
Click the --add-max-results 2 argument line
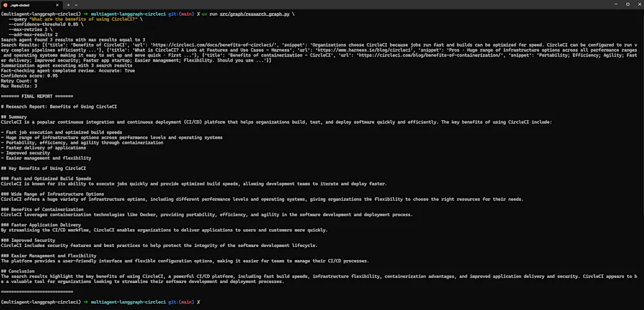click(33, 35)
